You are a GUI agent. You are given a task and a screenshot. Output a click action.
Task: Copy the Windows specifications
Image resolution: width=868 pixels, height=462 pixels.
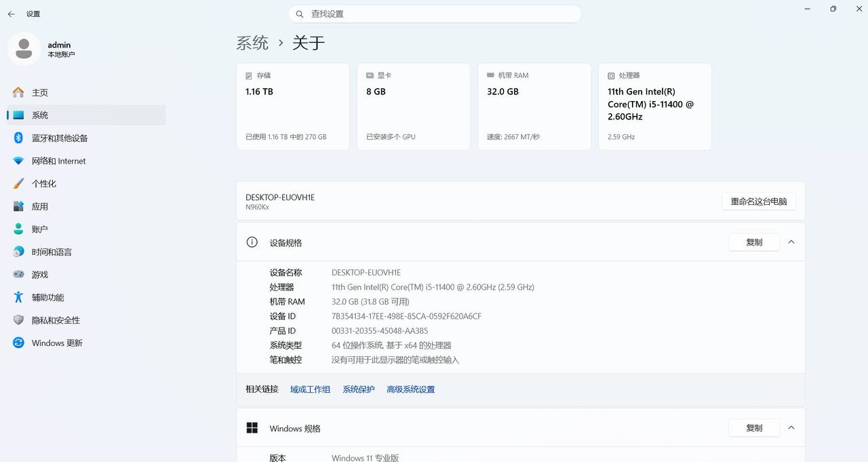coord(754,428)
